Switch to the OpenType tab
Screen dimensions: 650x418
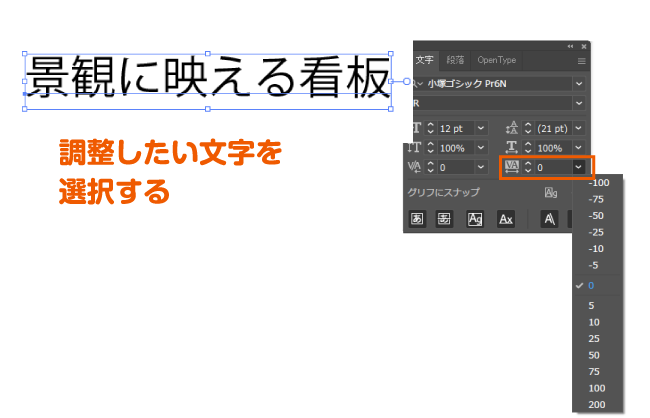(x=497, y=61)
